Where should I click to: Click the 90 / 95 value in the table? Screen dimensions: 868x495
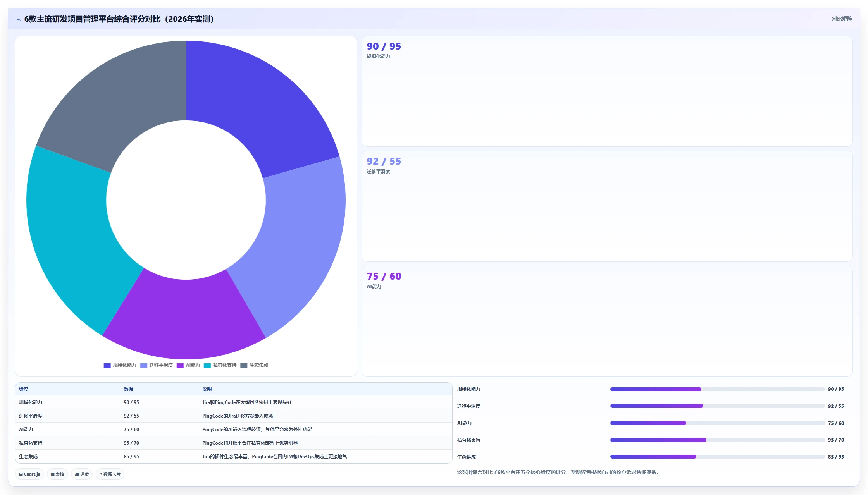point(131,402)
